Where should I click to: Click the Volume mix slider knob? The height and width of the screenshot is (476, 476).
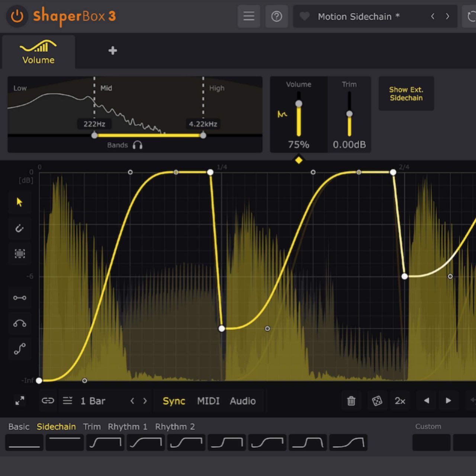[299, 104]
